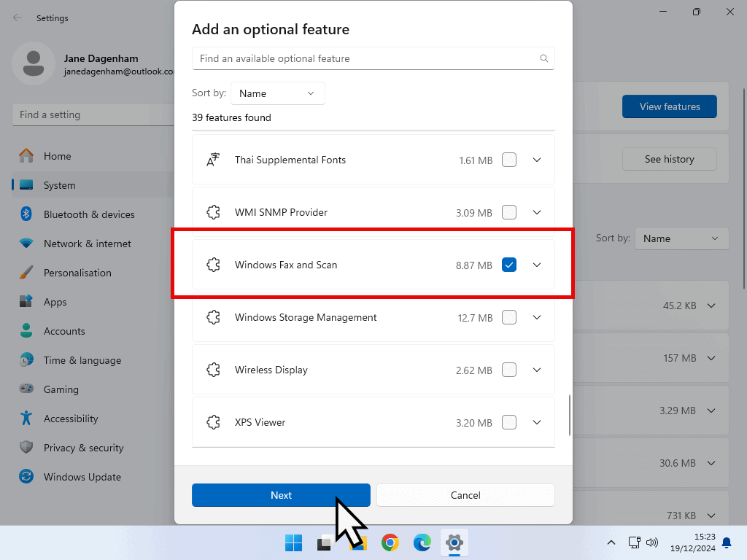Click the XPS Viewer feature icon

(x=213, y=422)
